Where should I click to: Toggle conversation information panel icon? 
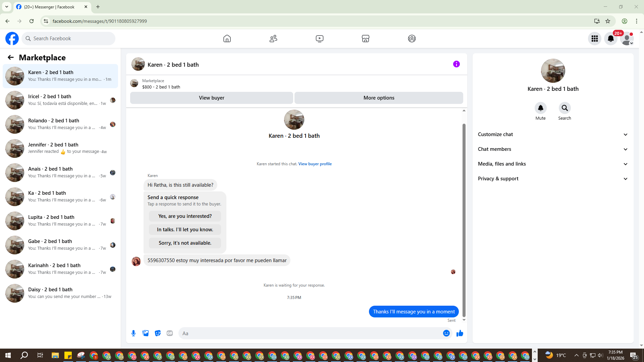456,64
